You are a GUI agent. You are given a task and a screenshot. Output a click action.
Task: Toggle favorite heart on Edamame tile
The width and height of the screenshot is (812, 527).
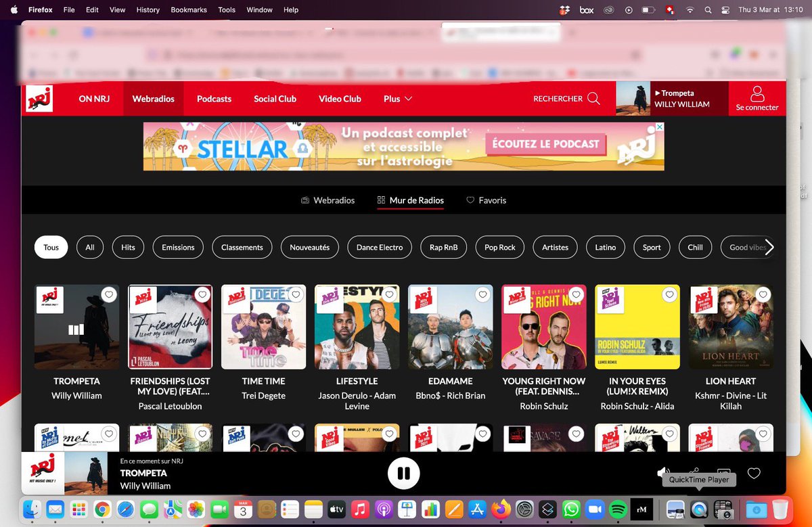coord(482,294)
